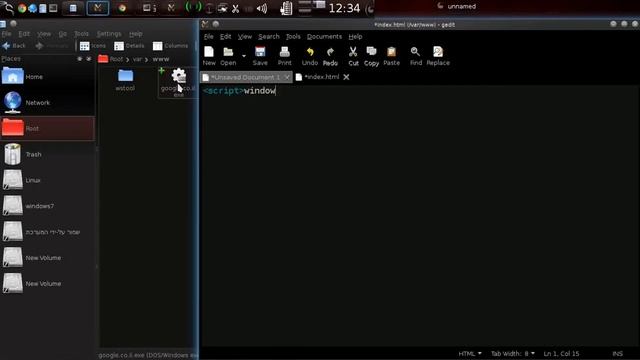Go Forward in the file manager

click(52, 46)
